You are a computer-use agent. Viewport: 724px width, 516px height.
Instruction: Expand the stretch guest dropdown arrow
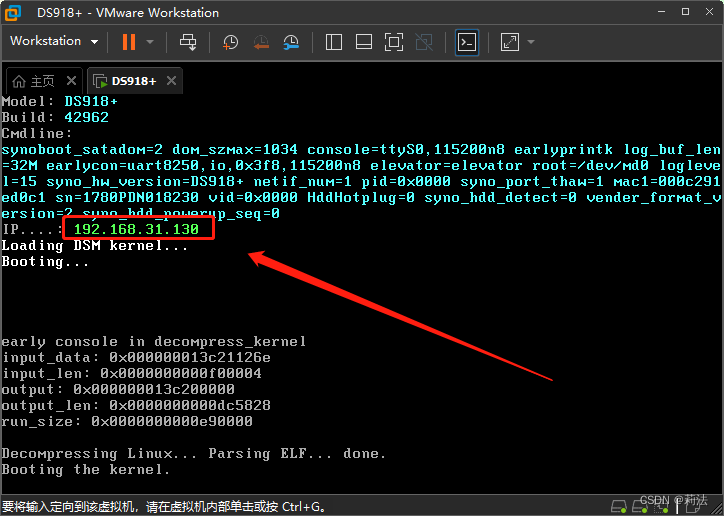click(x=531, y=42)
